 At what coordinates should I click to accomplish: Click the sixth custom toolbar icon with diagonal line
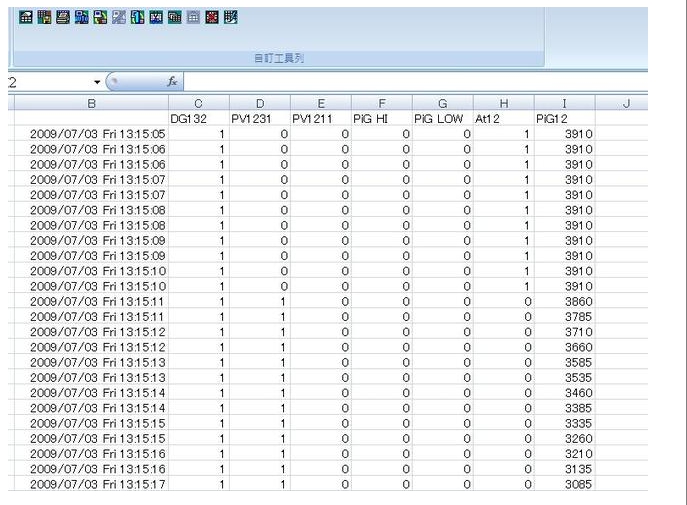[x=118, y=18]
